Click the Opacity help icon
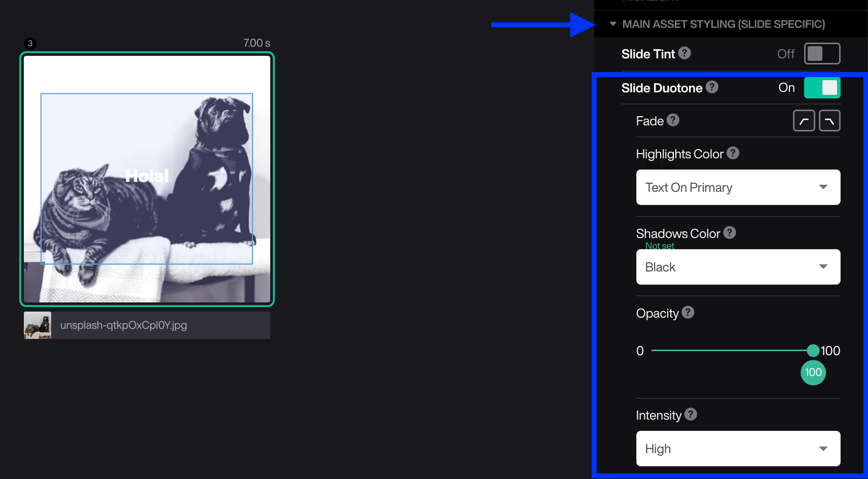This screenshot has width=868, height=479. (688, 313)
